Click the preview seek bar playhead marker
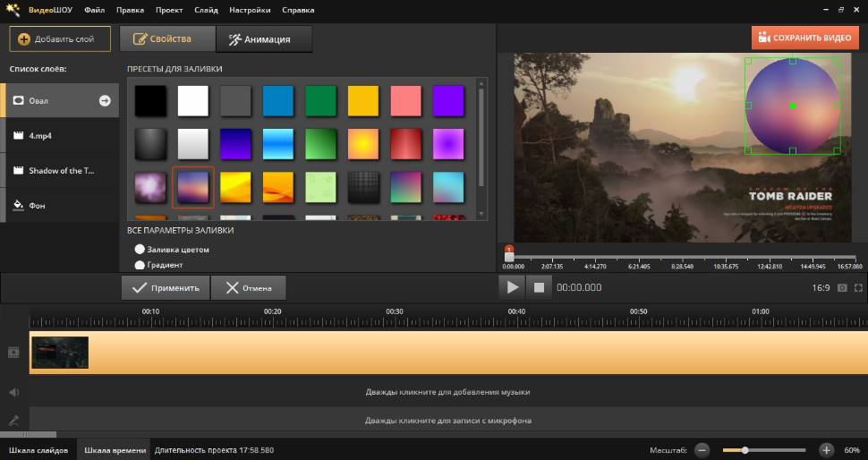This screenshot has height=460, width=868. pos(509,253)
